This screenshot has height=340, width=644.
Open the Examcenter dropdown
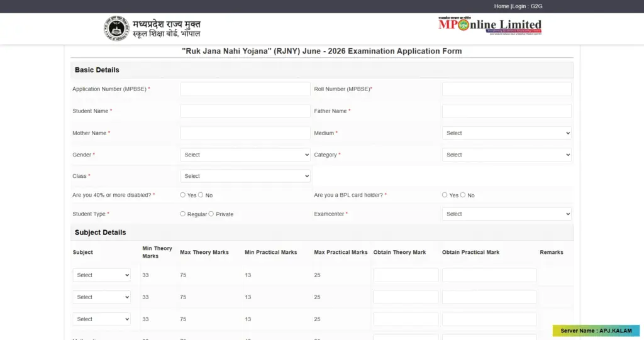tap(507, 214)
